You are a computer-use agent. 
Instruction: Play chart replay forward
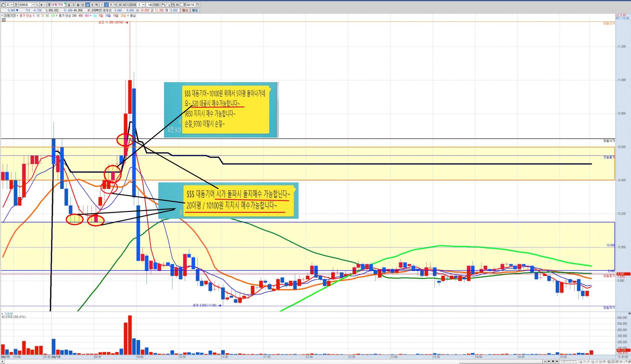coord(545,361)
